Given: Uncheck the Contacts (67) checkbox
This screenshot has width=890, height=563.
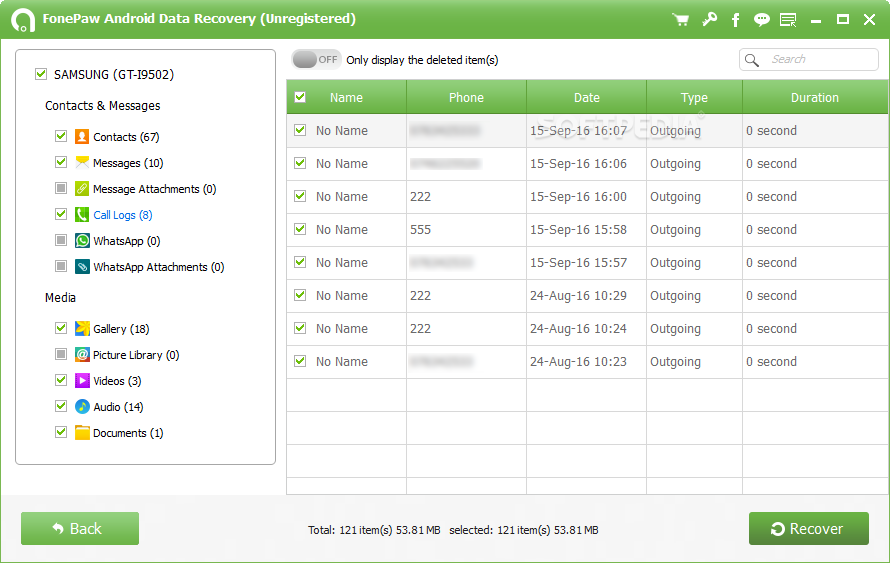Looking at the screenshot, I should click(61, 136).
